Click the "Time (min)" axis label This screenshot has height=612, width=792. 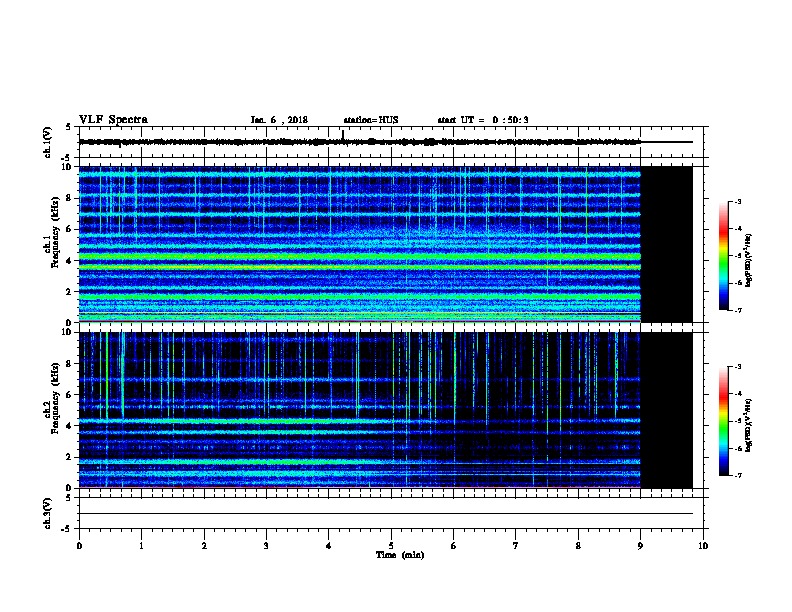pyautogui.click(x=400, y=555)
